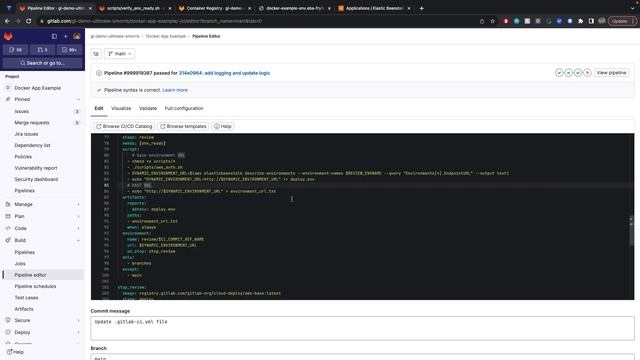The height and width of the screenshot is (360, 640).
Task: Click Browse templates button
Action: click(183, 126)
